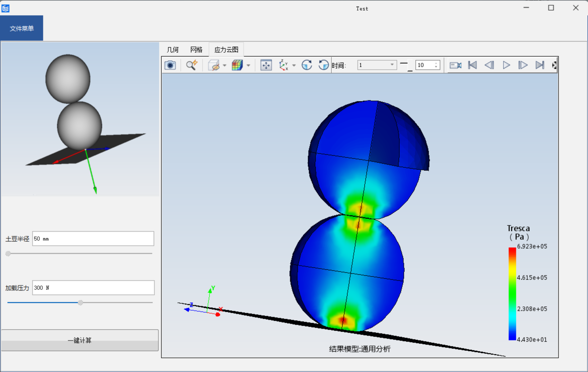
Task: Open the axis orientation dropdown arrow
Action: (x=294, y=65)
